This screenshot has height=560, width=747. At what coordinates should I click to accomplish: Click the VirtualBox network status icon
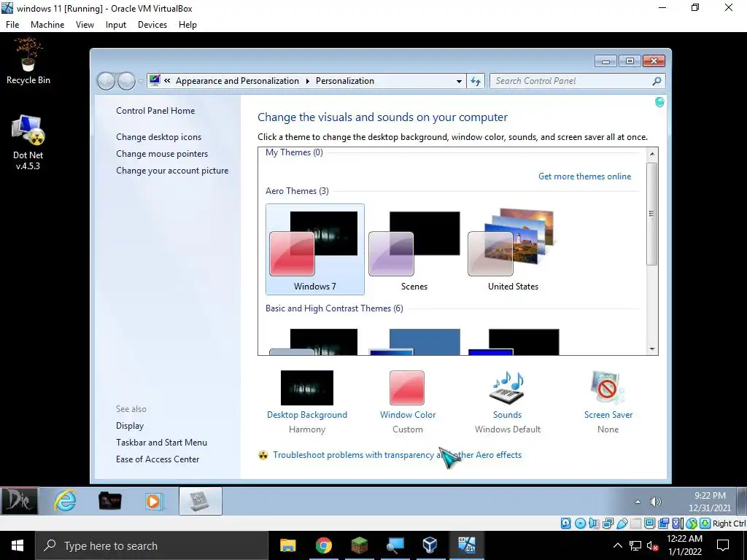pos(608,524)
